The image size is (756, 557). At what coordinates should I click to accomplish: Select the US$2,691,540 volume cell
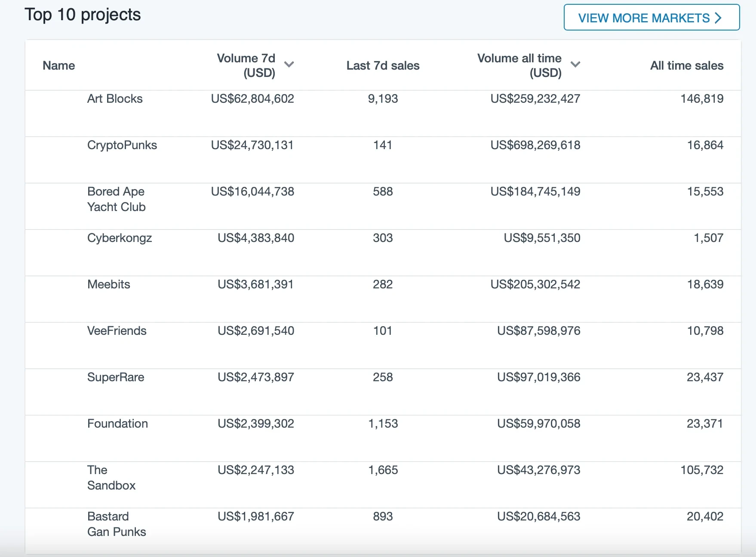(256, 331)
